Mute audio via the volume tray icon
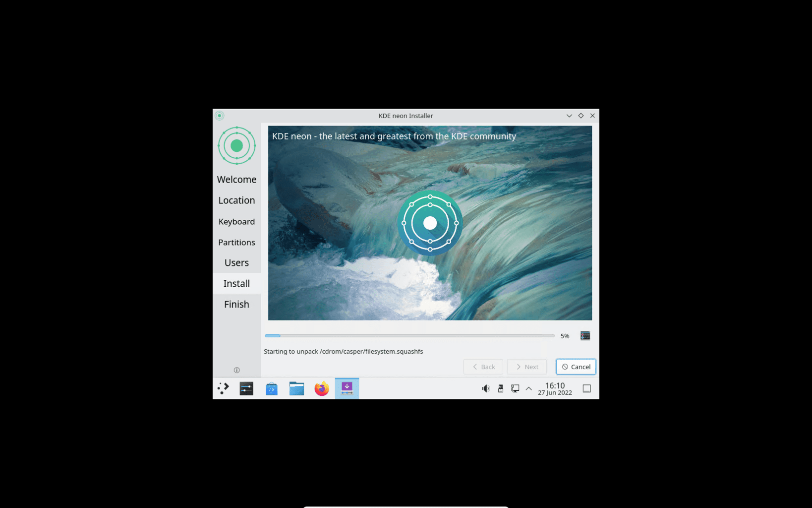The image size is (812, 508). click(x=486, y=388)
